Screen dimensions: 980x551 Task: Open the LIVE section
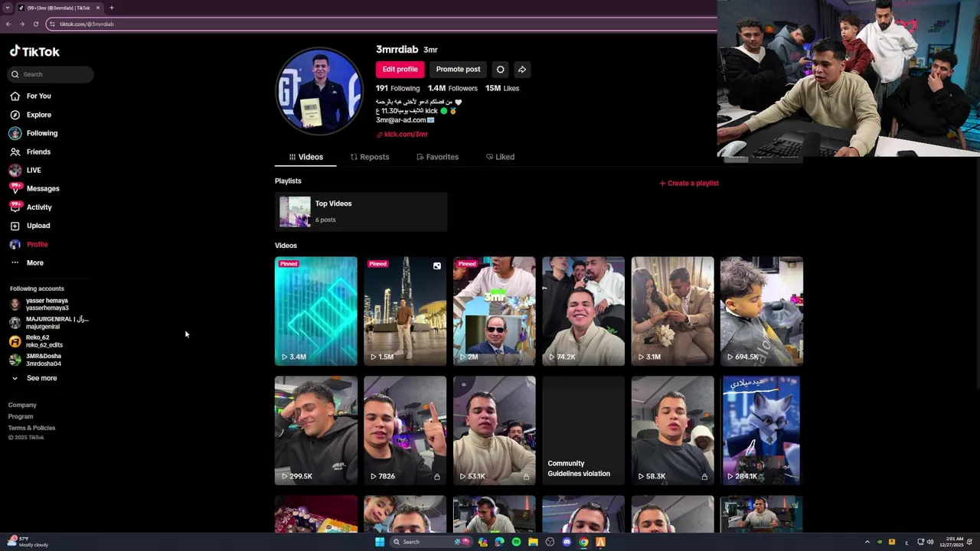25,170
